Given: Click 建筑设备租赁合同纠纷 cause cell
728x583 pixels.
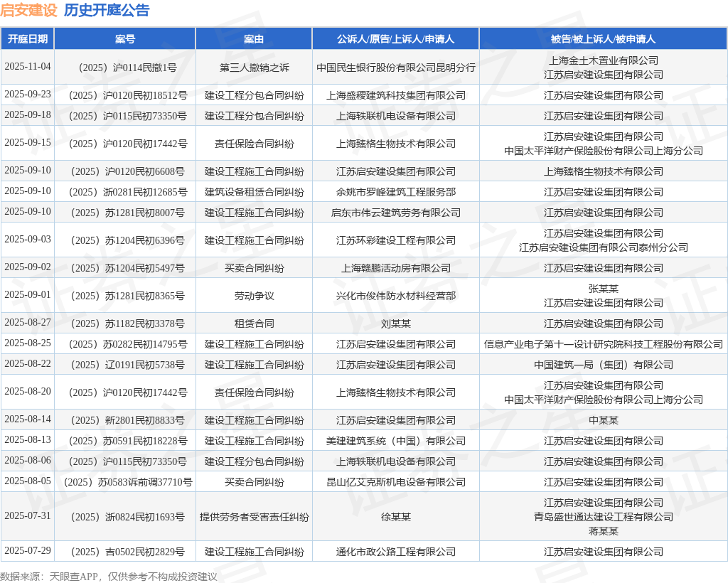Looking at the screenshot, I should coord(254,192).
